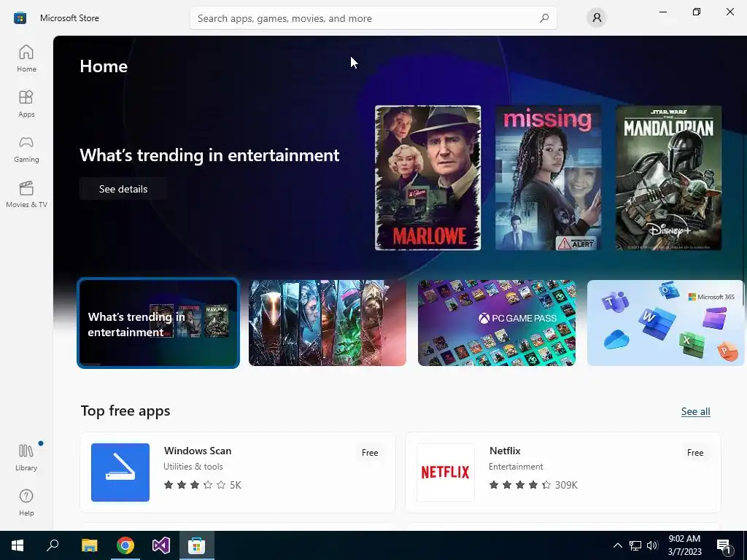Click the search magnifier icon in search box
Viewport: 747px width, 560px height.
(544, 18)
